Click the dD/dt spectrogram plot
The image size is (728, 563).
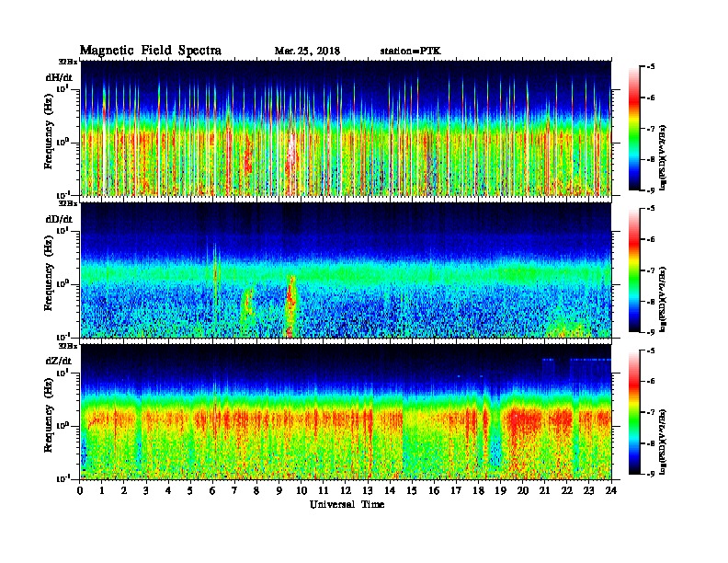click(346, 270)
